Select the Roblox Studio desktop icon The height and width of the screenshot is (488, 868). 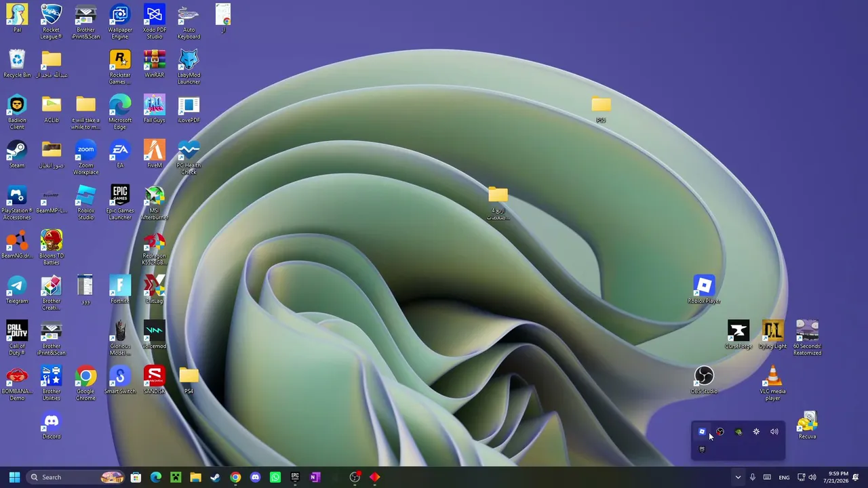click(x=85, y=203)
